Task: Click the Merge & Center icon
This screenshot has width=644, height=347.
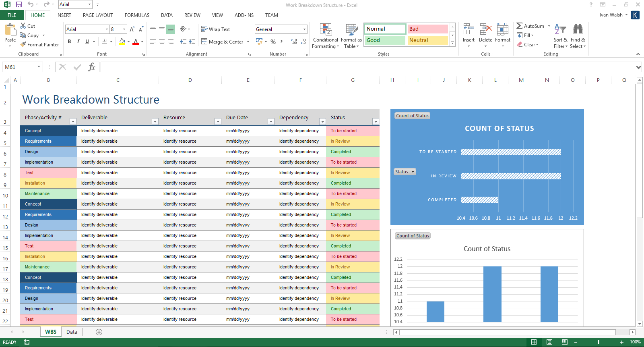Action: tap(204, 42)
